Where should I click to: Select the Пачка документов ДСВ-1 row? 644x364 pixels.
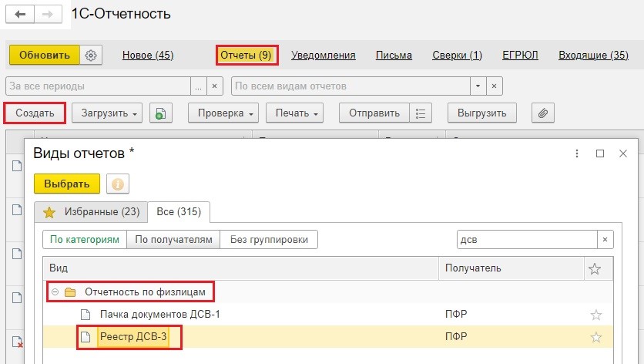pyautogui.click(x=327, y=315)
